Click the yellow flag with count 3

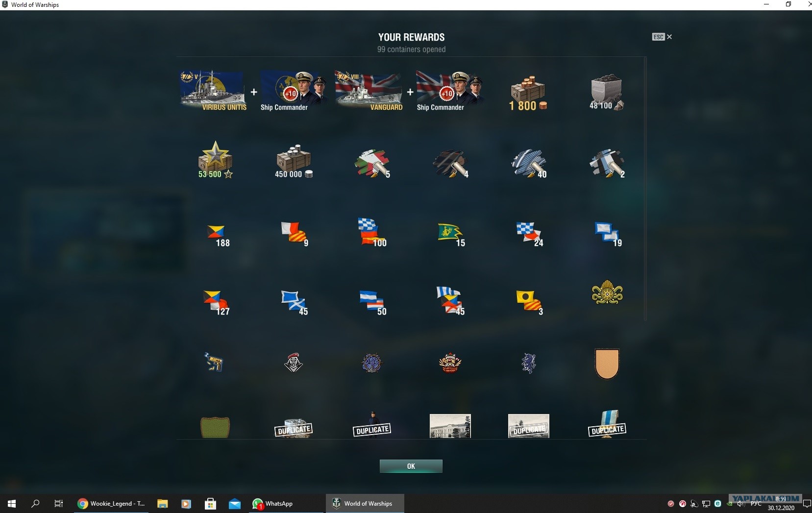[x=529, y=303]
